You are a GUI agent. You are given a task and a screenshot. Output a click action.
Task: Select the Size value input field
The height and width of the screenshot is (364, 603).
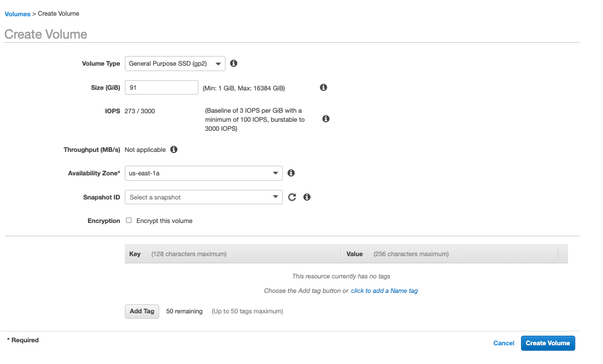161,87
